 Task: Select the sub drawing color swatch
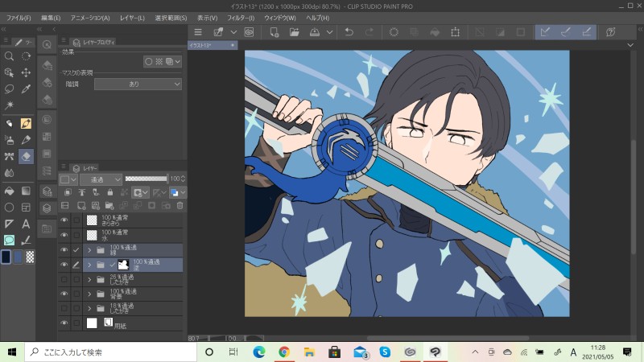click(x=18, y=257)
